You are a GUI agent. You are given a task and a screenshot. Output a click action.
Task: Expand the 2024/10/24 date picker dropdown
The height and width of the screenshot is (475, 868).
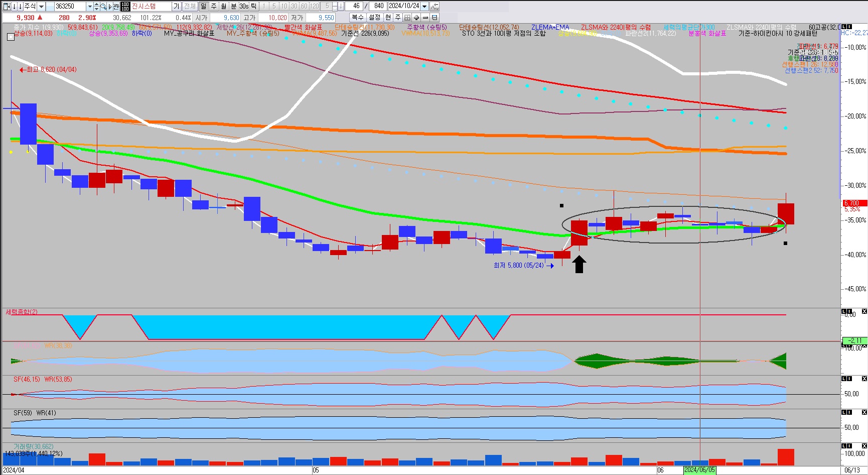click(x=424, y=6)
